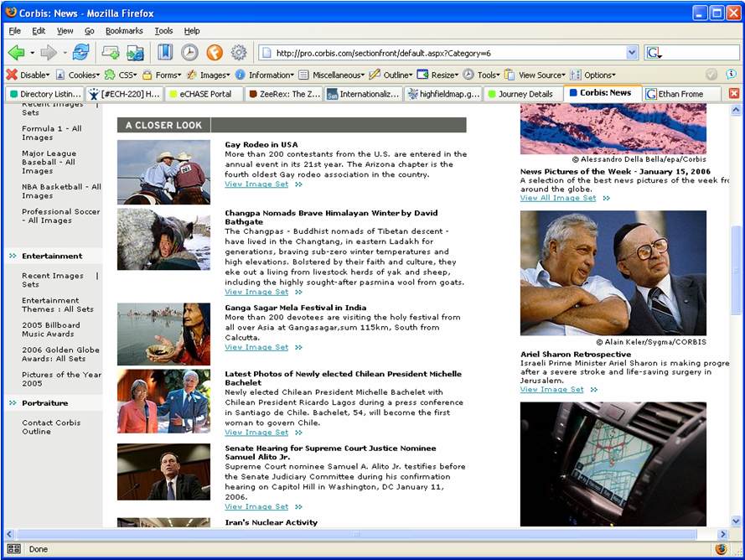Viewport: 745px width, 560px height.
Task: Click the Firefox icon in status bar
Action: 721,549
